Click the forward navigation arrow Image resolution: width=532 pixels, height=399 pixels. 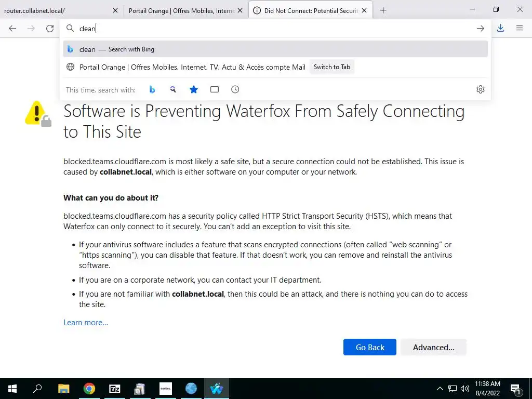click(x=31, y=29)
